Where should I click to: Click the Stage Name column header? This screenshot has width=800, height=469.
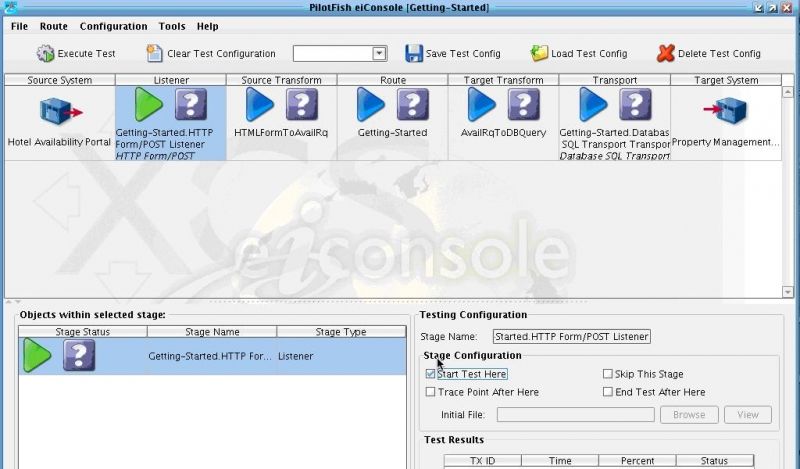[x=212, y=332]
